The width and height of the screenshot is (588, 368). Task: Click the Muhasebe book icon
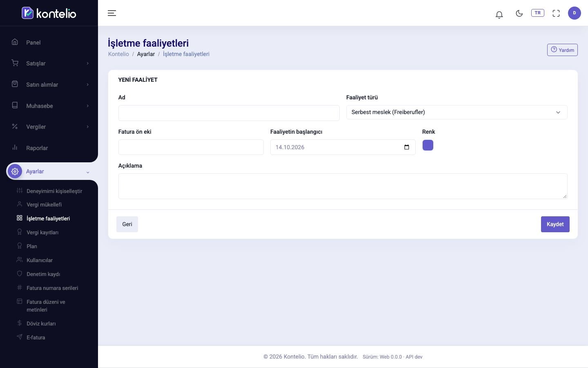(x=15, y=105)
